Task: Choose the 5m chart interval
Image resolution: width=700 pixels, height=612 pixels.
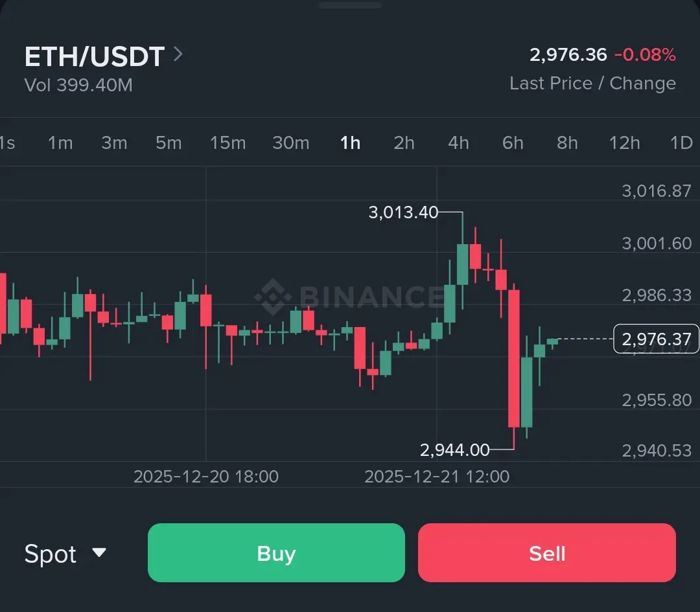Action: (169, 142)
